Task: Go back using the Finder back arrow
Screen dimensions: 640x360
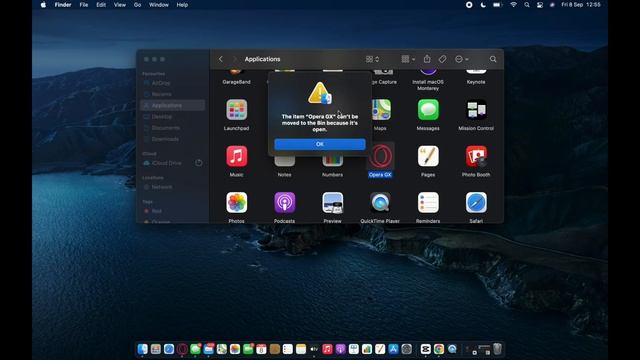Action: (x=221, y=59)
